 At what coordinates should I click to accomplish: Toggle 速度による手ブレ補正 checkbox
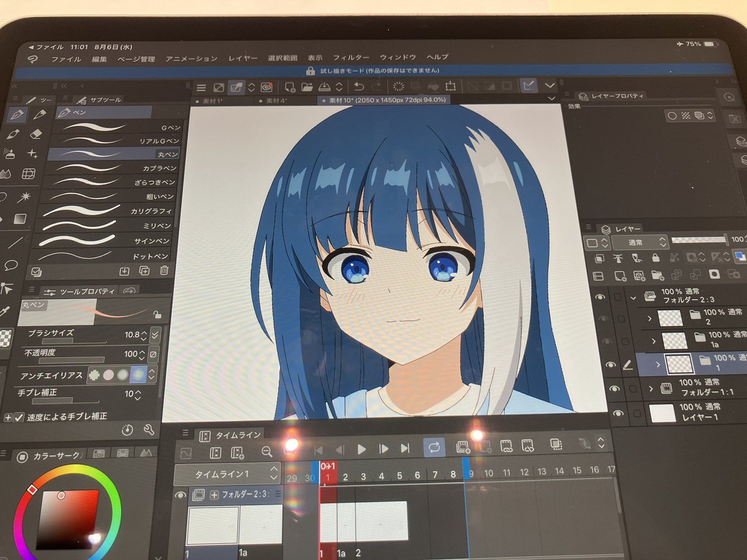tap(19, 417)
